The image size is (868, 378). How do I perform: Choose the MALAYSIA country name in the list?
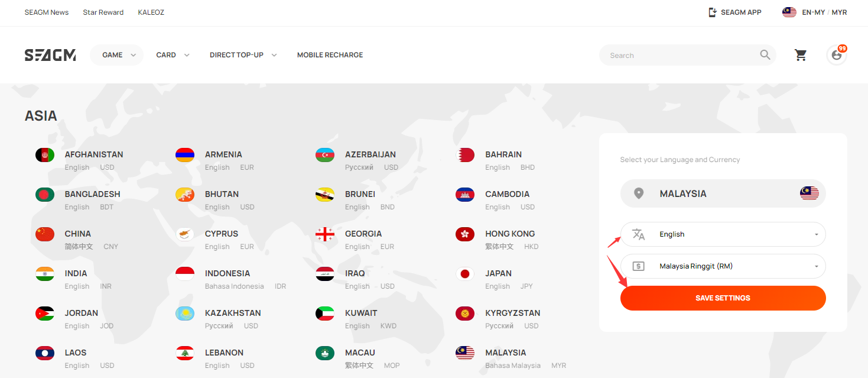click(506, 353)
